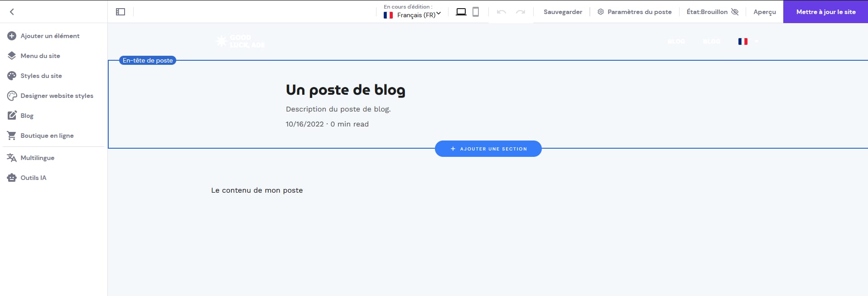Switch to mobile preview icon
Image resolution: width=868 pixels, height=296 pixels.
pyautogui.click(x=476, y=12)
